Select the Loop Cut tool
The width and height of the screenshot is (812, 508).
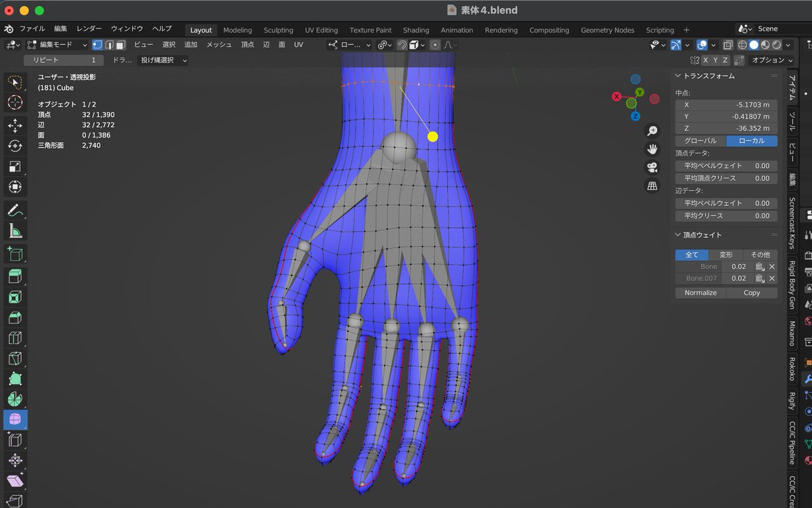point(15,338)
